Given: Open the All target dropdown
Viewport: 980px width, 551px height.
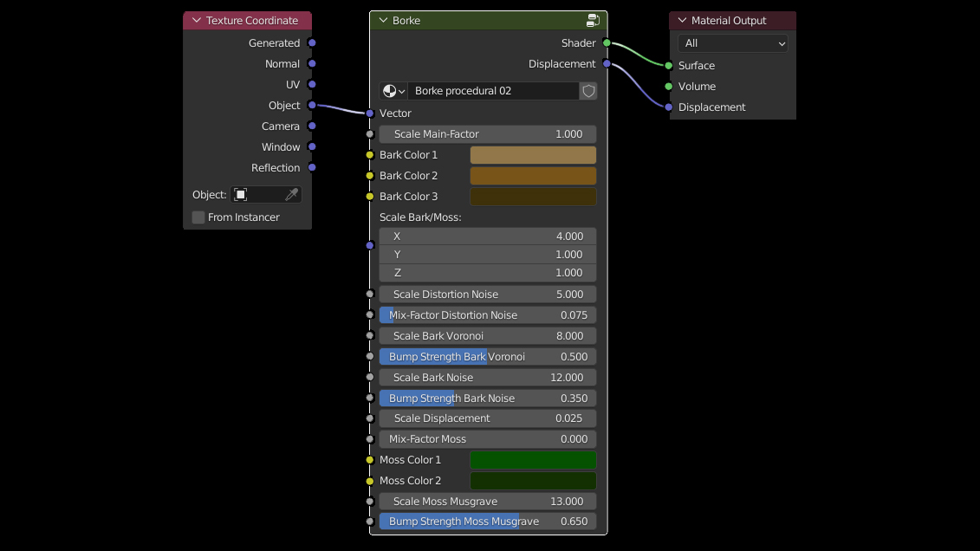Looking at the screenshot, I should (732, 43).
